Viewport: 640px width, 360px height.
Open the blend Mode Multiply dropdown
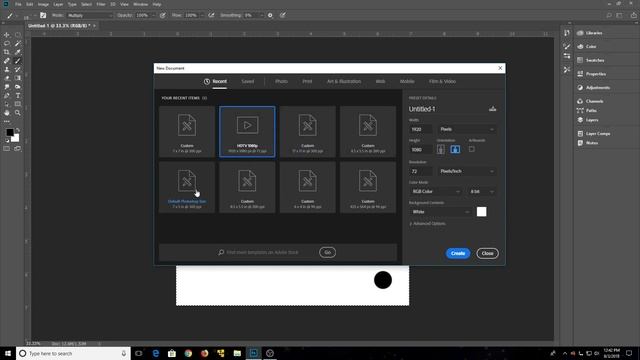click(x=90, y=16)
